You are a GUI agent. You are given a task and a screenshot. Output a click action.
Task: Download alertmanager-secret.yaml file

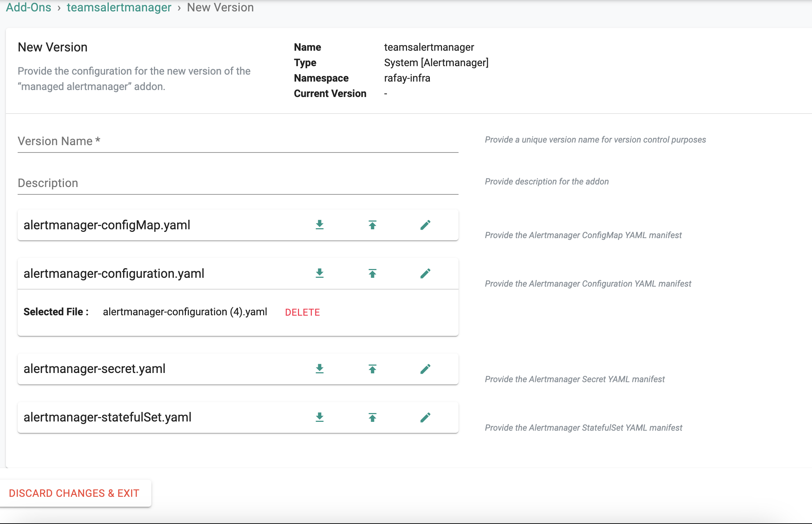click(x=320, y=369)
